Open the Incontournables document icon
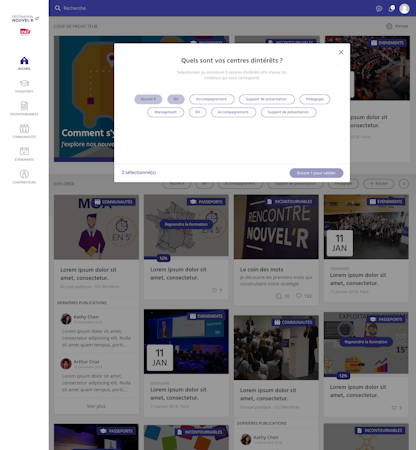 pyautogui.click(x=24, y=106)
